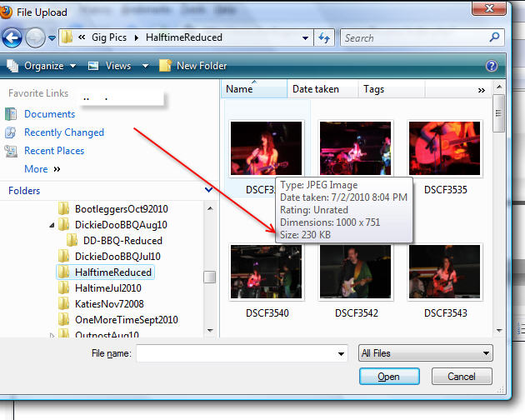Screen dimensions: 525x420
Task: Collapse the DickieDooBBQAug10 tree node
Action: (52, 225)
